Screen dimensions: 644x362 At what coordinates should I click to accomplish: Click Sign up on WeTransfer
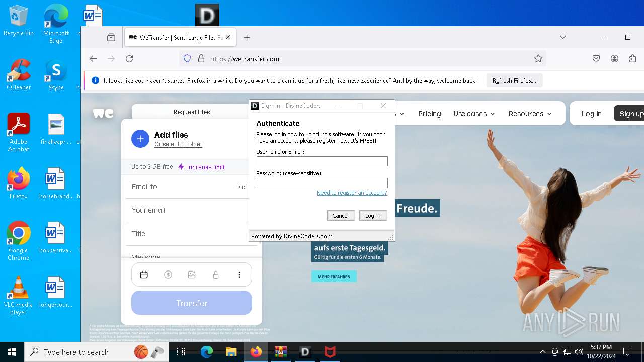pyautogui.click(x=631, y=114)
